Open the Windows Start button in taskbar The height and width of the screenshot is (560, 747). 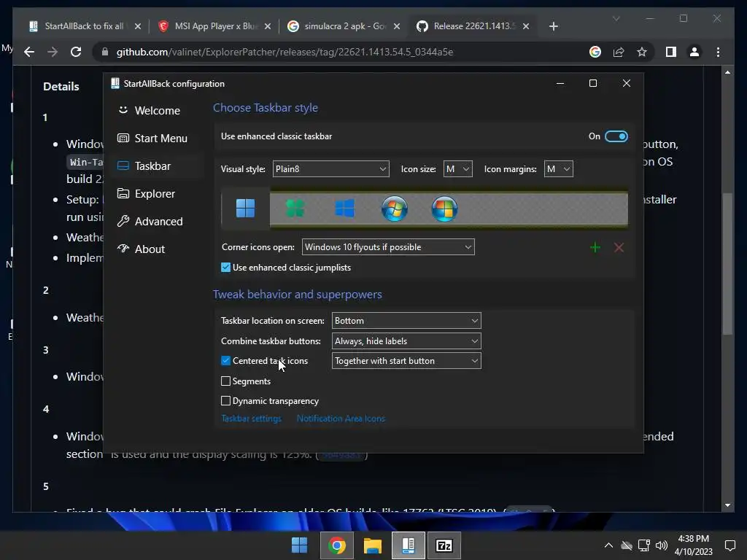tap(299, 545)
